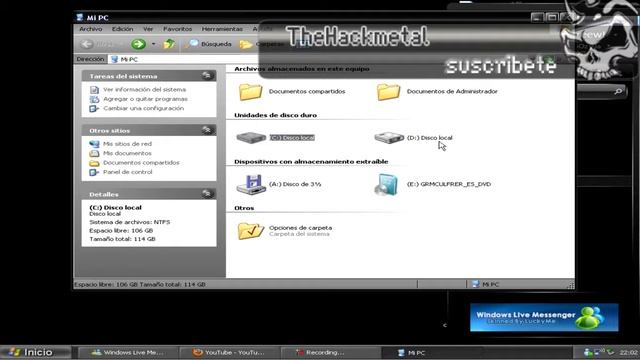Screen dimensions: 640x360
Task: Select the Opciones de carpeta folder icon
Action: pyautogui.click(x=250, y=231)
